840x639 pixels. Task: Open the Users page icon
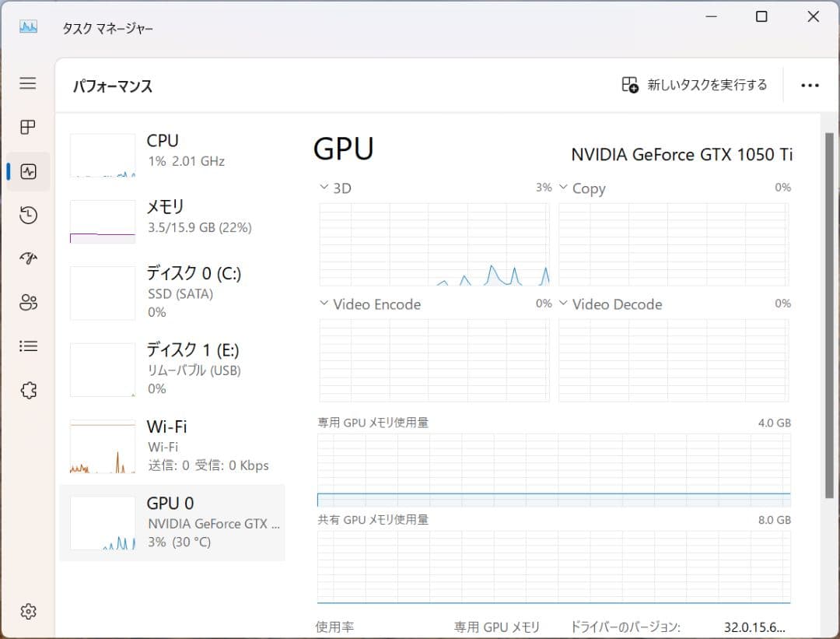(x=28, y=302)
